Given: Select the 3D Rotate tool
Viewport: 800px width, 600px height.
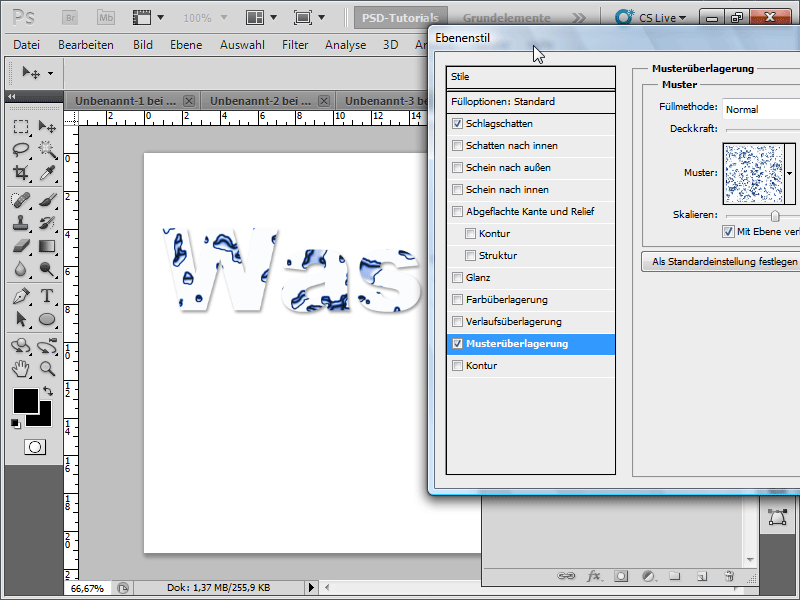Looking at the screenshot, I should (21, 346).
